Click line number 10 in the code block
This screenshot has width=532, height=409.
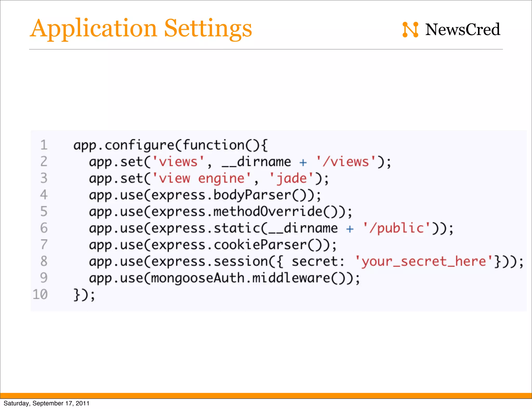click(x=40, y=294)
